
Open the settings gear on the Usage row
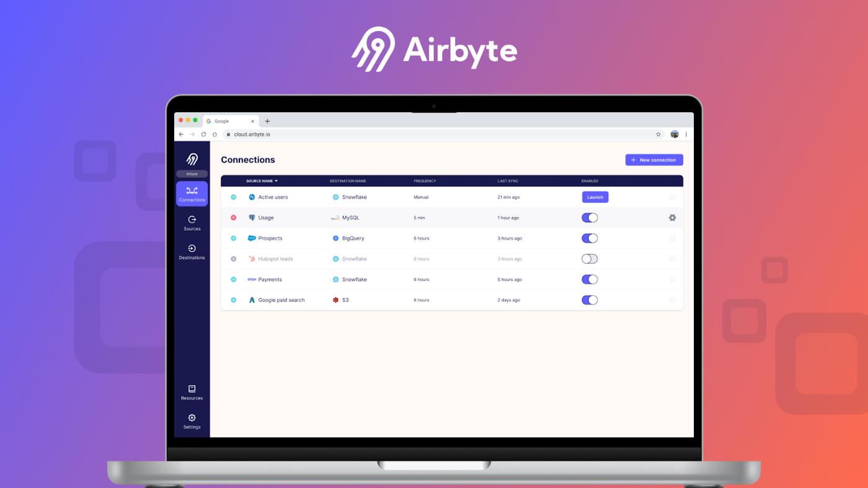click(x=671, y=217)
